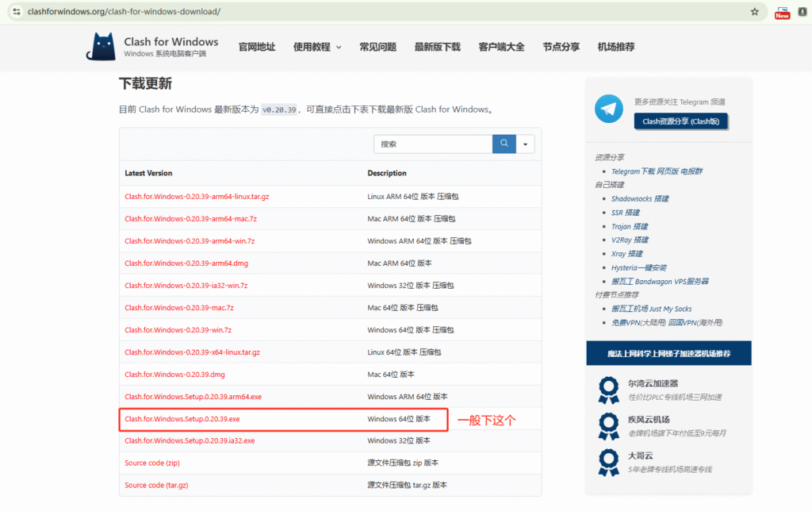The width and height of the screenshot is (812, 511).
Task: Click the Clash black cat logo
Action: click(x=101, y=47)
